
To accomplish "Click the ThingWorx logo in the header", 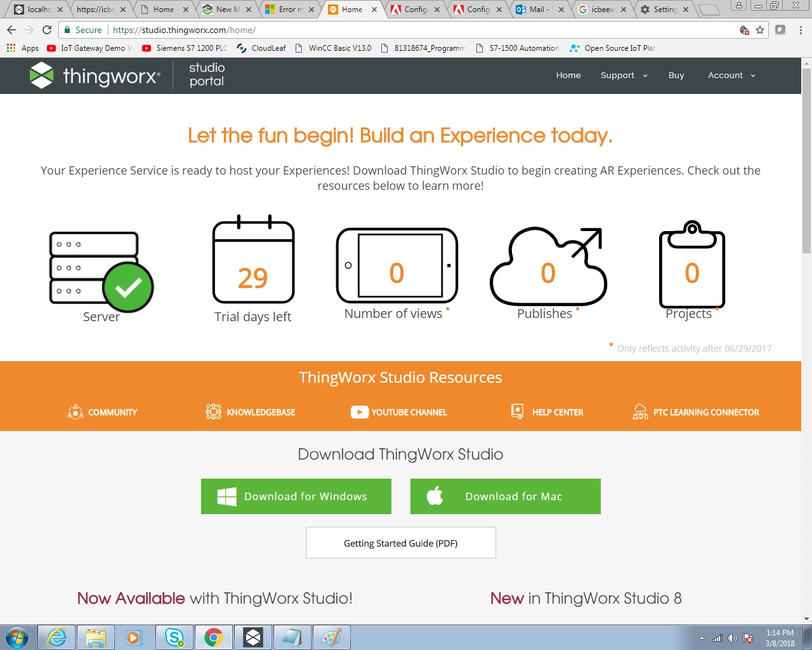I will [95, 76].
